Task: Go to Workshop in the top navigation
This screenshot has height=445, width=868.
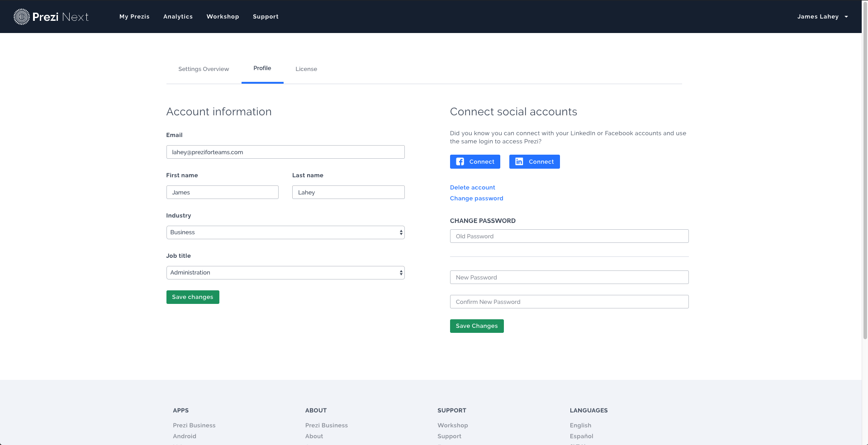Action: click(x=223, y=17)
